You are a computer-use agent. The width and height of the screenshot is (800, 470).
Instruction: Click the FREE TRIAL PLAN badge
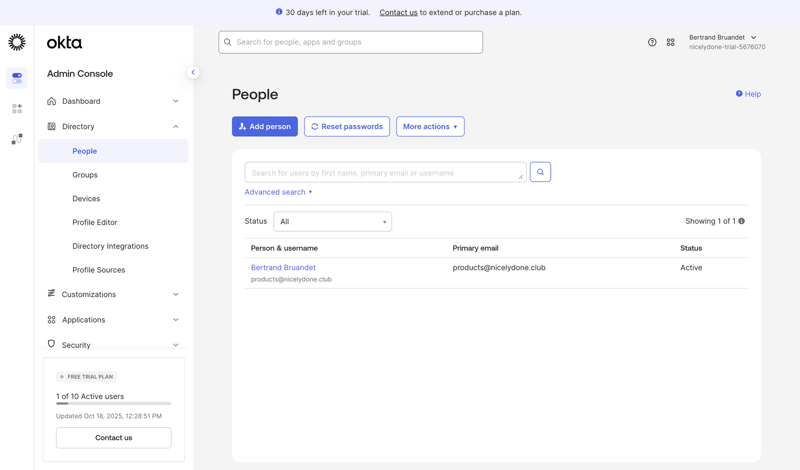point(86,377)
